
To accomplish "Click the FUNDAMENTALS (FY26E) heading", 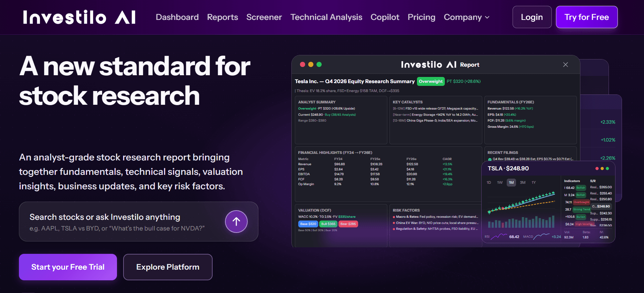I will (511, 102).
